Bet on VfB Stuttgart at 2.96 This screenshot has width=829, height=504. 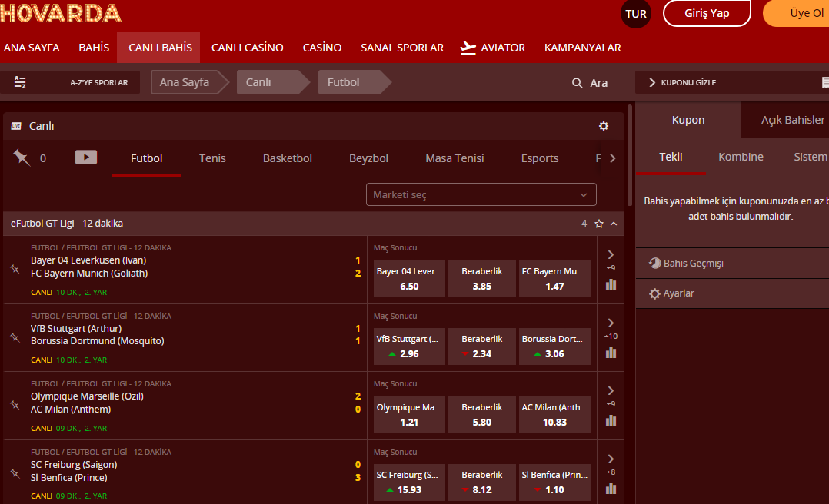pyautogui.click(x=409, y=346)
